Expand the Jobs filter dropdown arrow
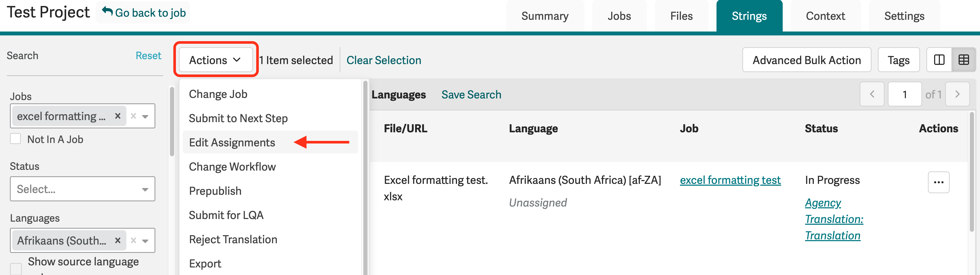This screenshot has width=980, height=275. coord(145,116)
